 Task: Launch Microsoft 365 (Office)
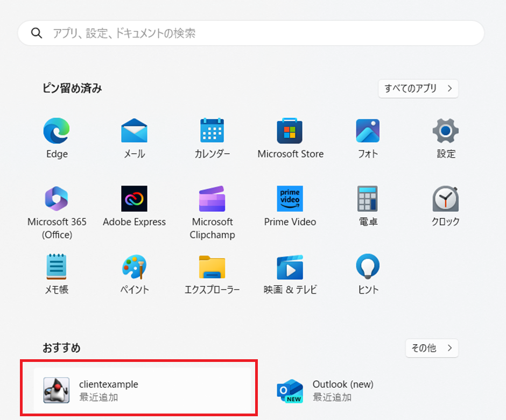[x=57, y=198]
